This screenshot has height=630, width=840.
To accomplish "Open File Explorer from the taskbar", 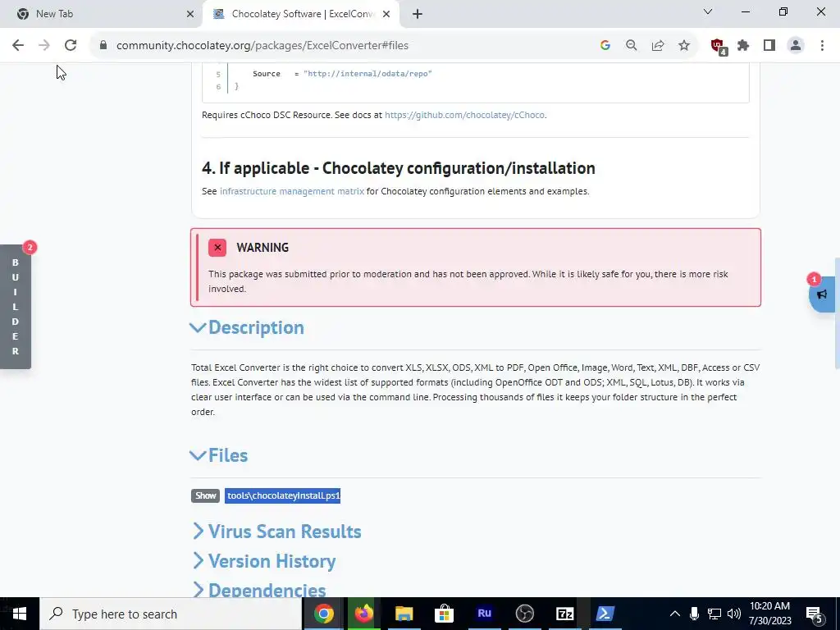I will [404, 614].
